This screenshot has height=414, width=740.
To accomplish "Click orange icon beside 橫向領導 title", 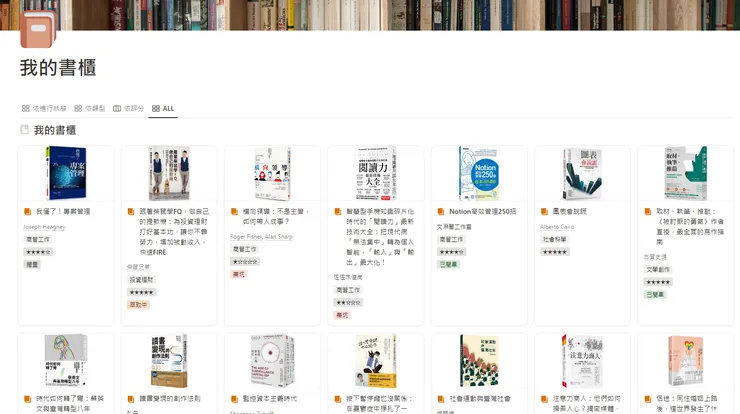I will point(234,211).
